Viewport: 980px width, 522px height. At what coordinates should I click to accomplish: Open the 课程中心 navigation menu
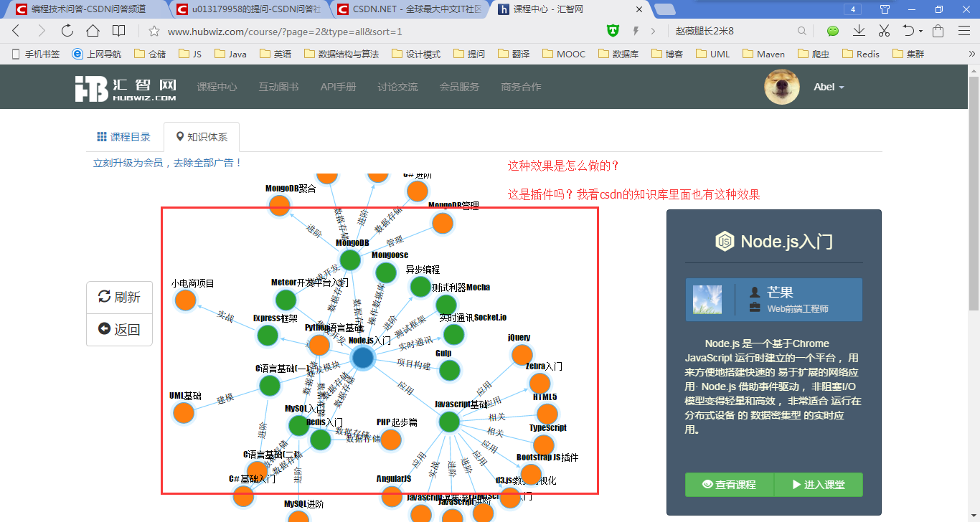217,87
